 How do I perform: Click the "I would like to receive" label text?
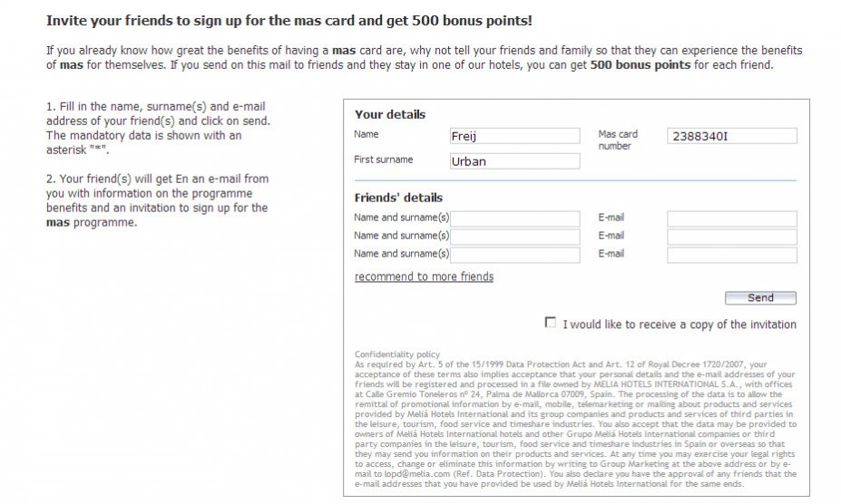680,325
